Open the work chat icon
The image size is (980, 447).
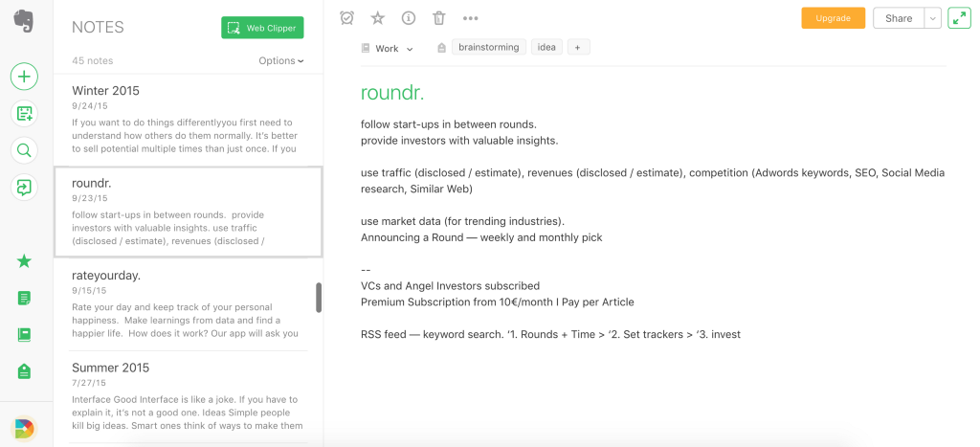pyautogui.click(x=25, y=188)
